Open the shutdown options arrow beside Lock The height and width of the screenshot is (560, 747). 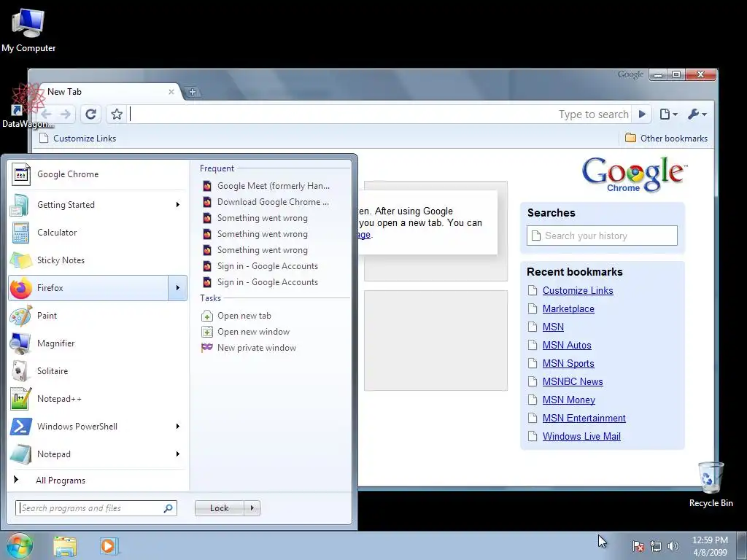click(252, 508)
